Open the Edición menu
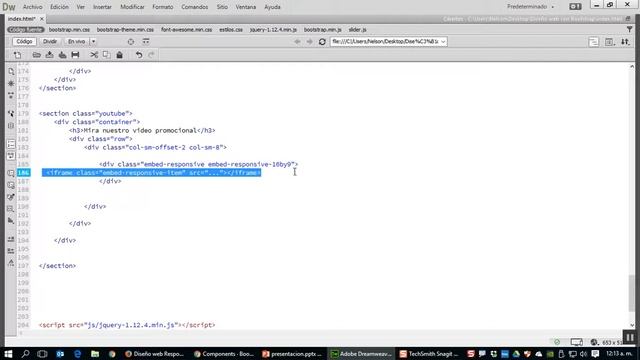The image size is (640, 360). coord(59,7)
